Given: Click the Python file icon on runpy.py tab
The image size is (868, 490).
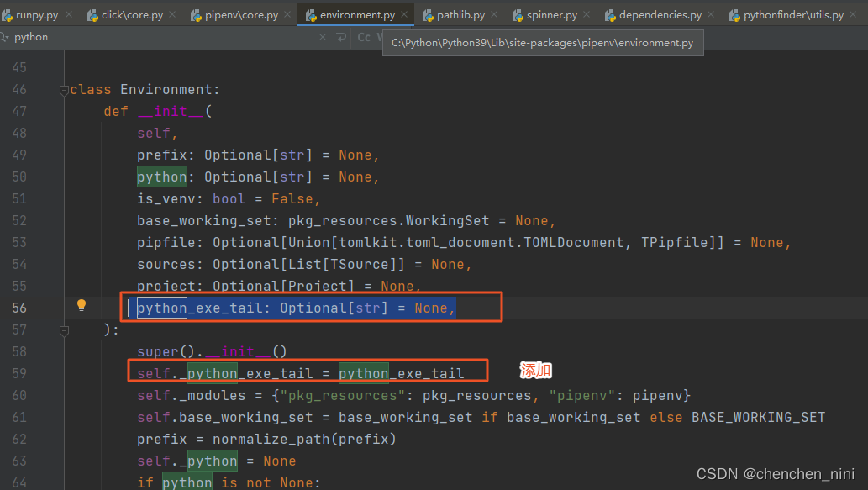Looking at the screenshot, I should (8, 14).
